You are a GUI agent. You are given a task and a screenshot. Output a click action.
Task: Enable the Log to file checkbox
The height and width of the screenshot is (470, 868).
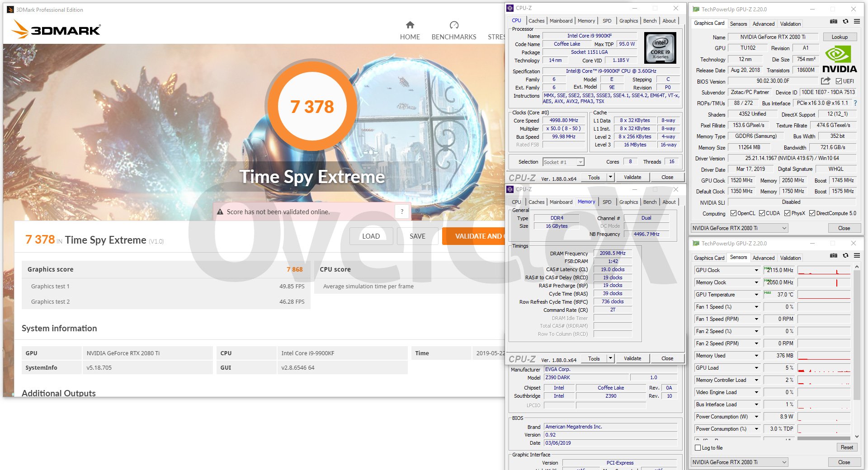coord(698,448)
